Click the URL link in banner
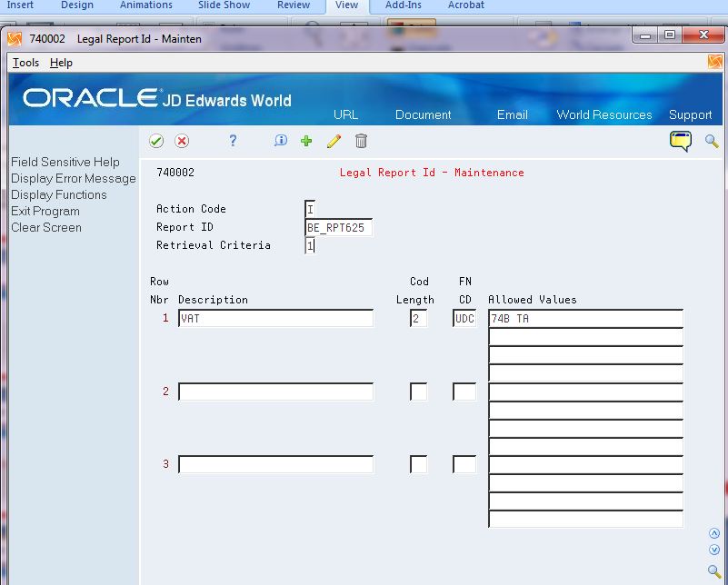 [346, 114]
